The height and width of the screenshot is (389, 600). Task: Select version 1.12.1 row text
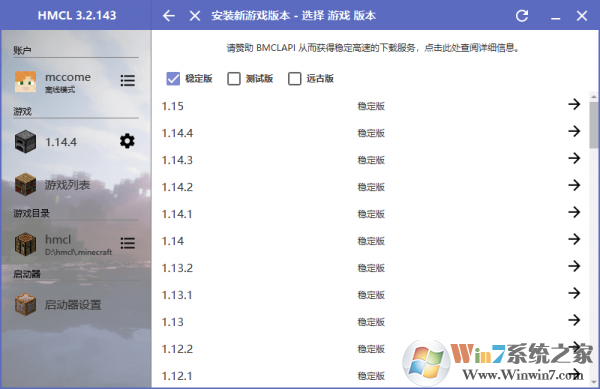click(177, 376)
